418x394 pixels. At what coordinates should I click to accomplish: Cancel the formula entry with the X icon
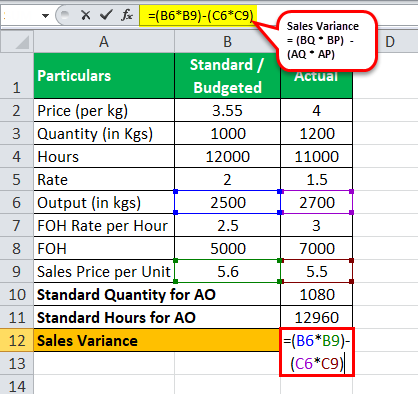coord(86,15)
